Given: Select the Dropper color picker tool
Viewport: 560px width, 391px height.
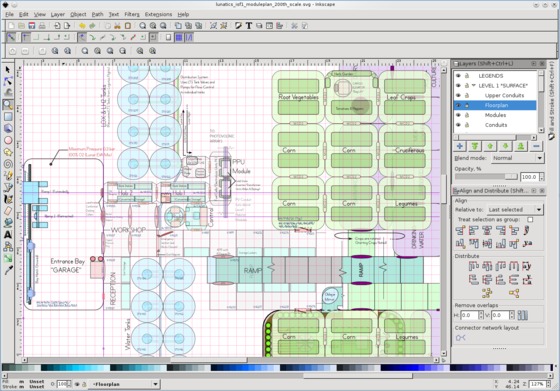Looking at the screenshot, I should tap(8, 270).
